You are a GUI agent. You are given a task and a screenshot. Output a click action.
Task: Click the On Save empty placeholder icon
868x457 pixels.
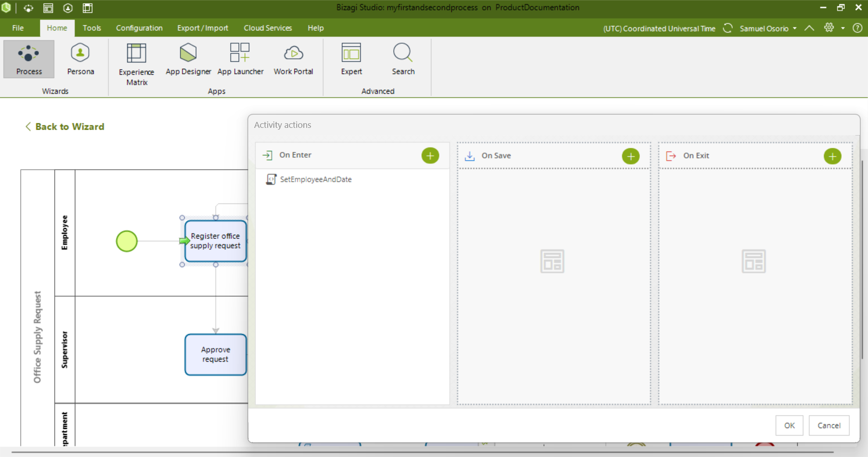pos(552,261)
